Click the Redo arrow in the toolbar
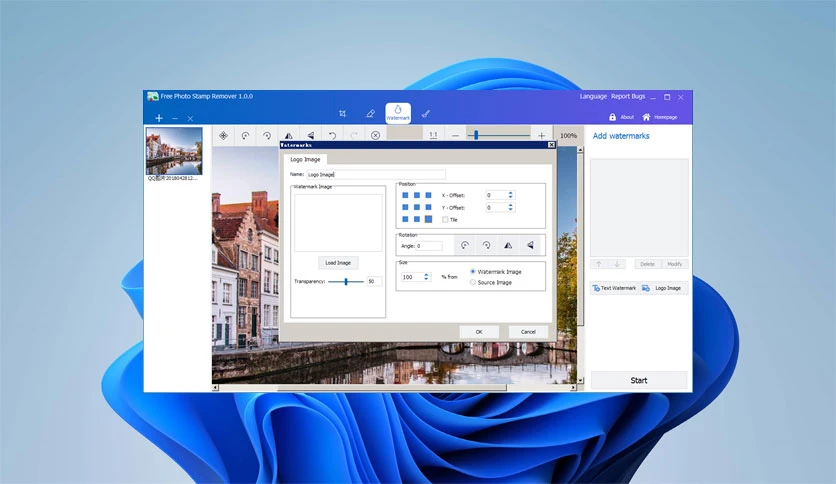836x484 pixels. click(x=354, y=135)
